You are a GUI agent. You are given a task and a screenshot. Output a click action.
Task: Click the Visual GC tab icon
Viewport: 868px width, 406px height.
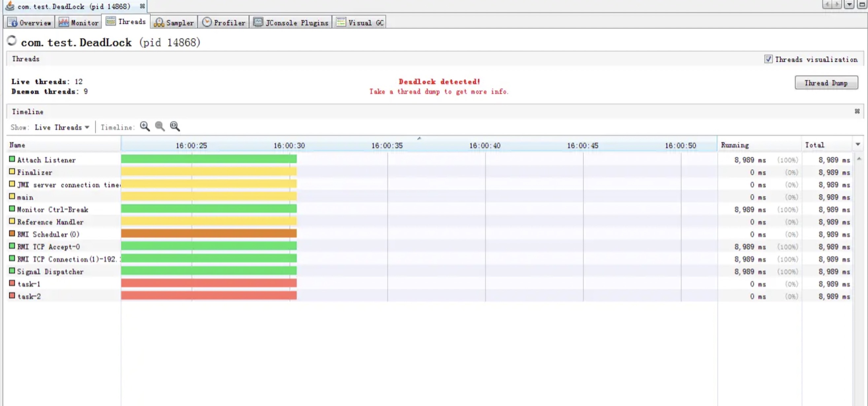pos(341,22)
